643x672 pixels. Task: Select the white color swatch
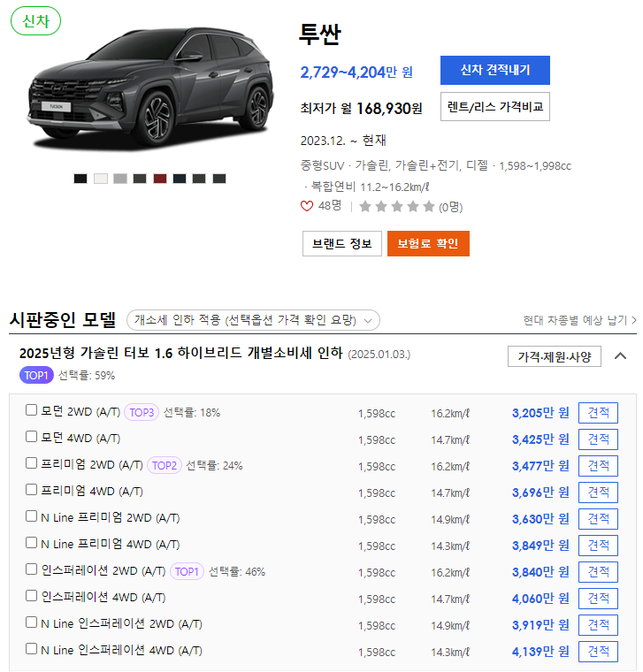pos(101,179)
